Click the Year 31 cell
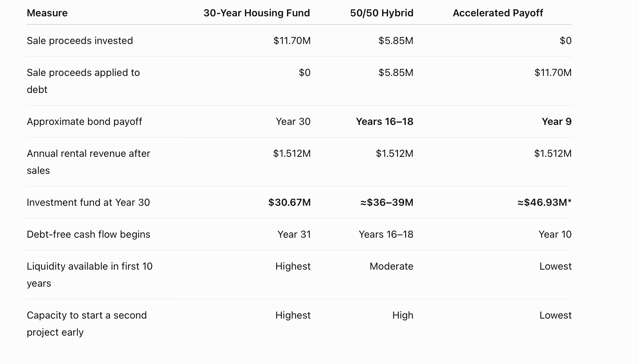 point(294,235)
